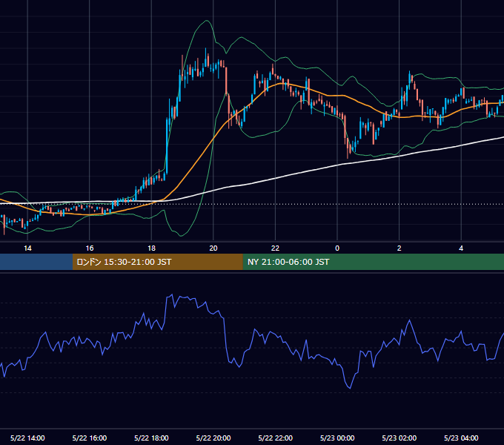
Task: Click the 14 hour label on price chart axis
Action: click(27, 248)
